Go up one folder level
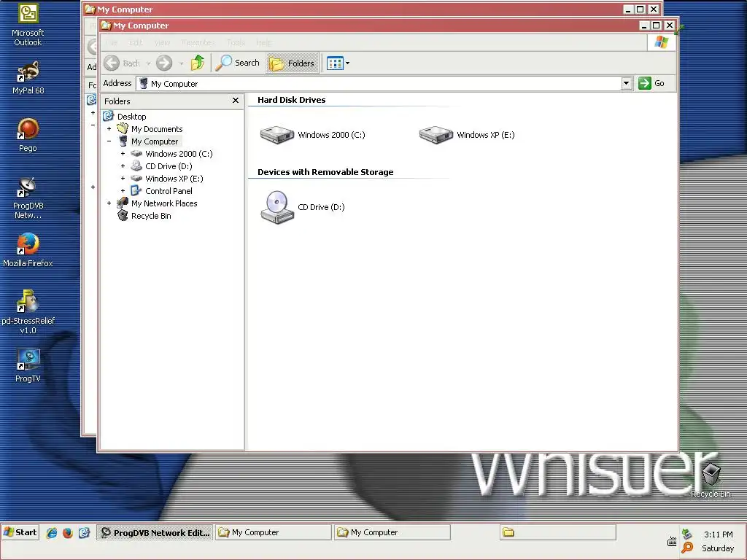 pos(197,63)
